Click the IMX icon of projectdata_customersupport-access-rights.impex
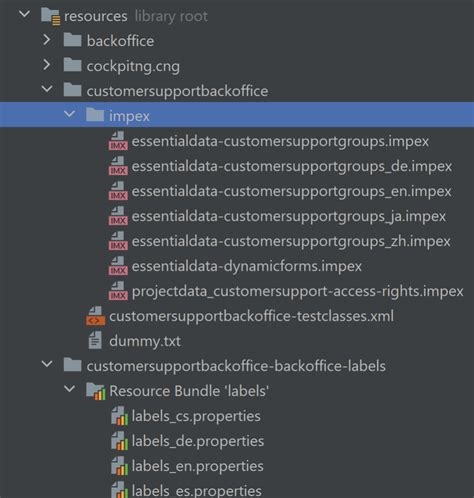 118,291
